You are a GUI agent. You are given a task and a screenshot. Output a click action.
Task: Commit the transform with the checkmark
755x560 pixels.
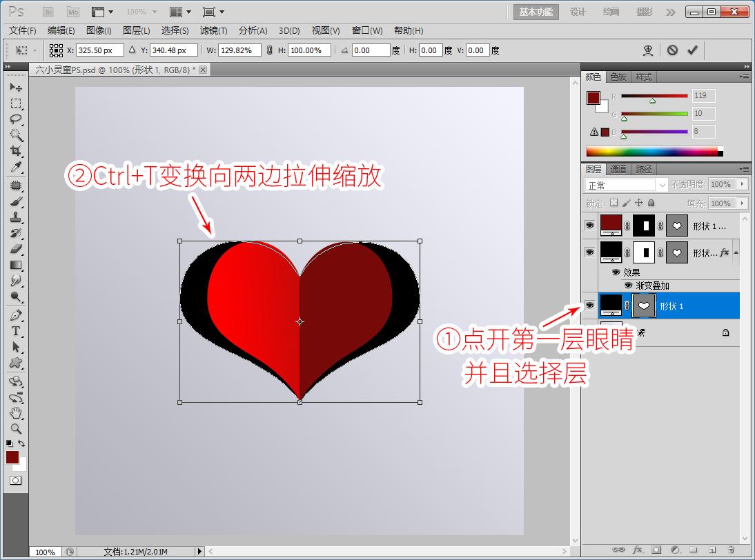(692, 50)
